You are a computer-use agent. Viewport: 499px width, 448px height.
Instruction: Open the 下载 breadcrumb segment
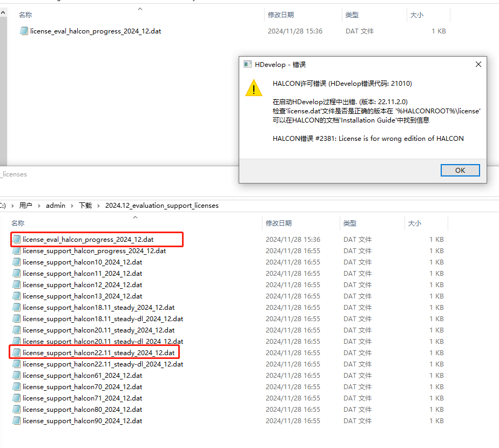[x=85, y=206]
